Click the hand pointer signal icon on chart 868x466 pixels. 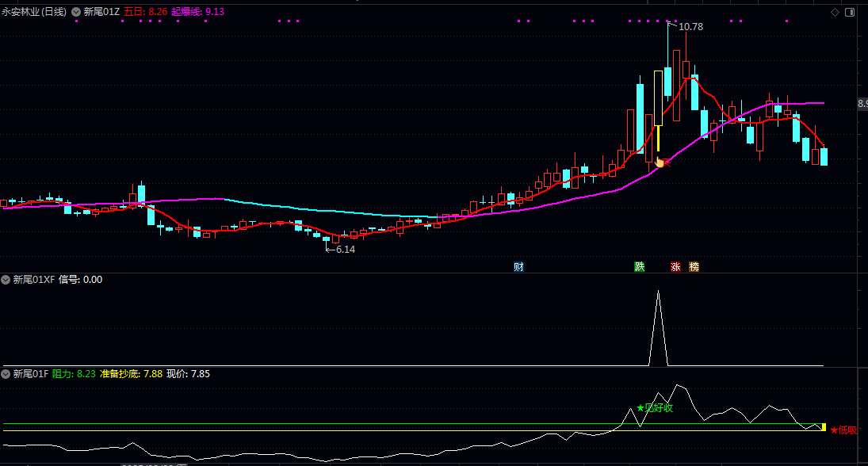point(660,162)
